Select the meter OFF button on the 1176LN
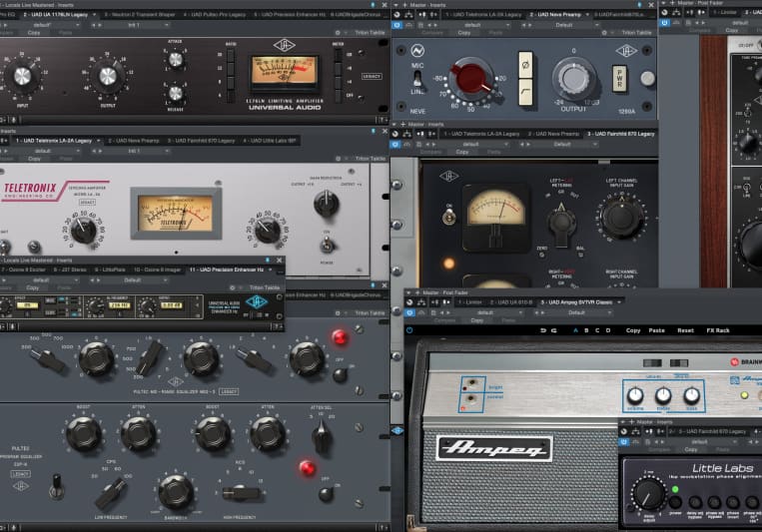762x532 pixels. 338,96
